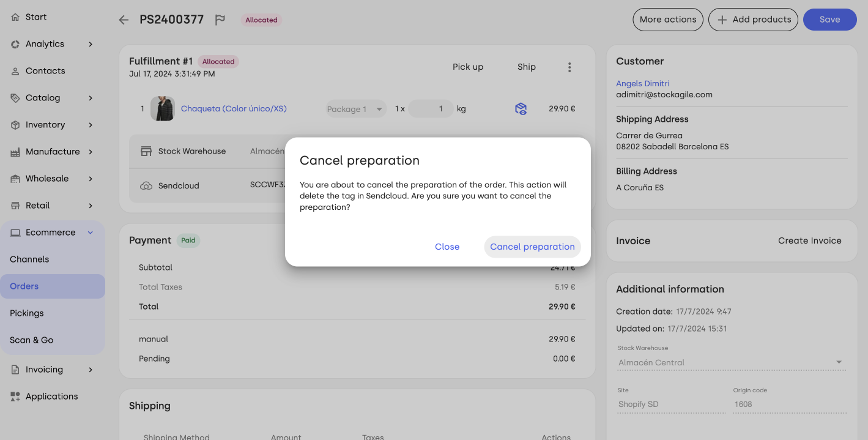The image size is (868, 440).
Task: Click the Pending amount 0.00 €
Action: coord(564,359)
